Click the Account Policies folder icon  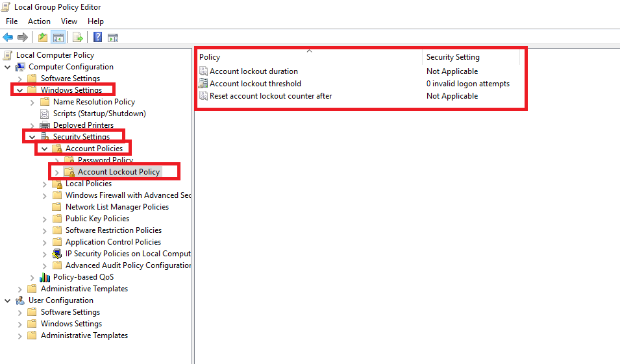pos(57,149)
